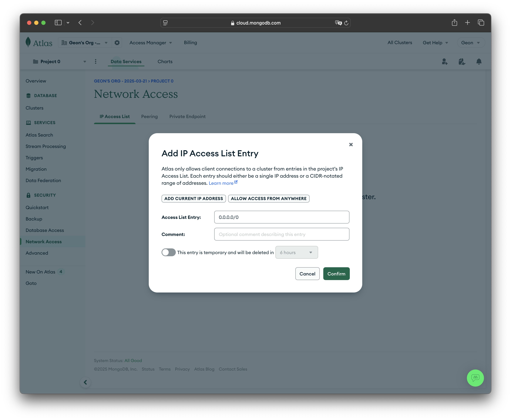Click the alerts bell icon

(x=479, y=62)
